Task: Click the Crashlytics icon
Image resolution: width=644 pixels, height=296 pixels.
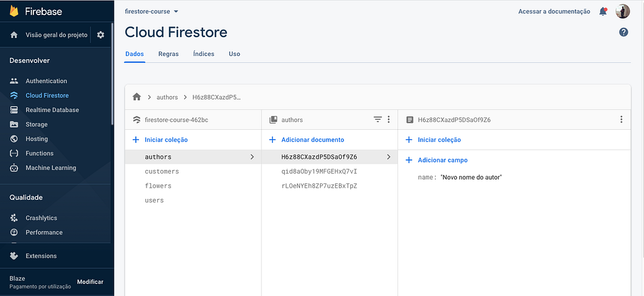Action: (x=14, y=218)
